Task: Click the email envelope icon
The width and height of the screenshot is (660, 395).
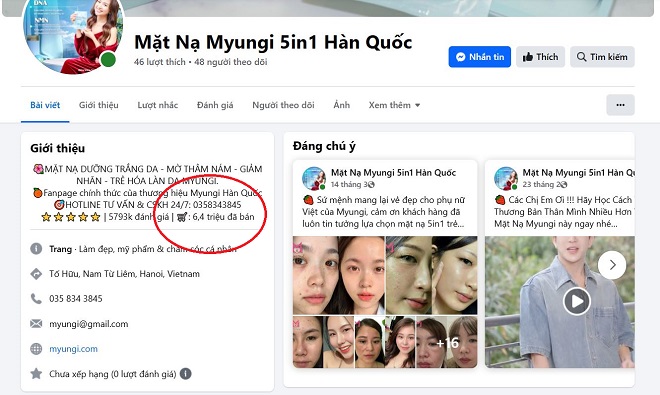Action: coord(36,323)
